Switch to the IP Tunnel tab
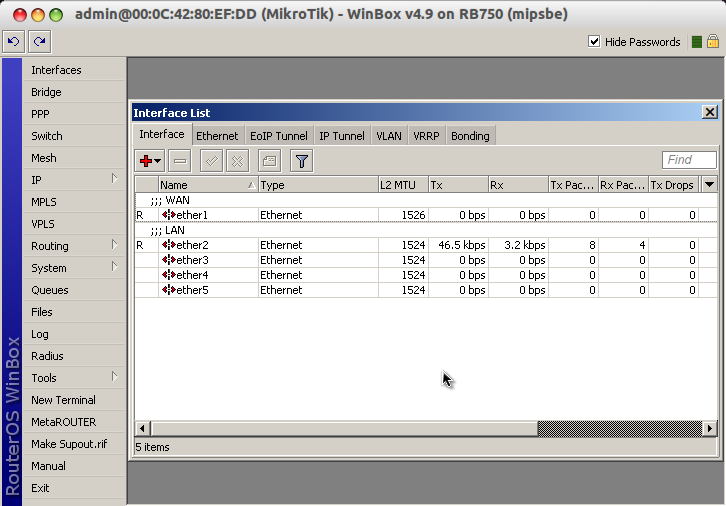This screenshot has height=506, width=726. pyautogui.click(x=342, y=136)
